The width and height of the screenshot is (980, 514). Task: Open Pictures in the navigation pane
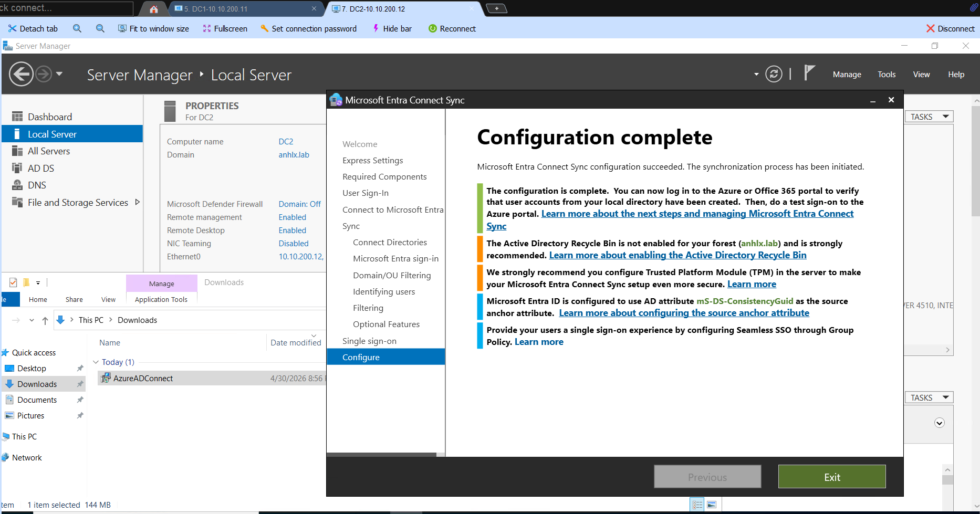point(30,416)
